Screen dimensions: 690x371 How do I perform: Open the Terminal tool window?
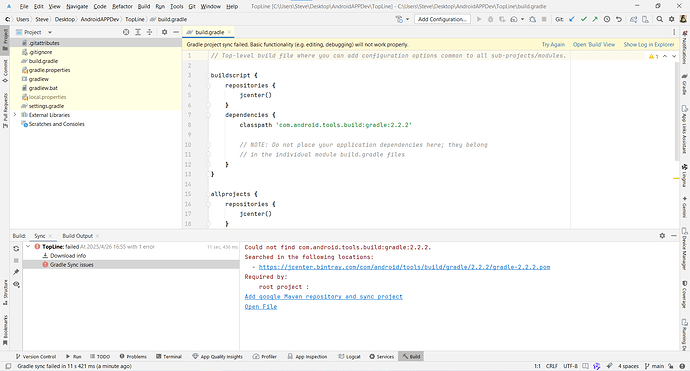click(x=169, y=356)
